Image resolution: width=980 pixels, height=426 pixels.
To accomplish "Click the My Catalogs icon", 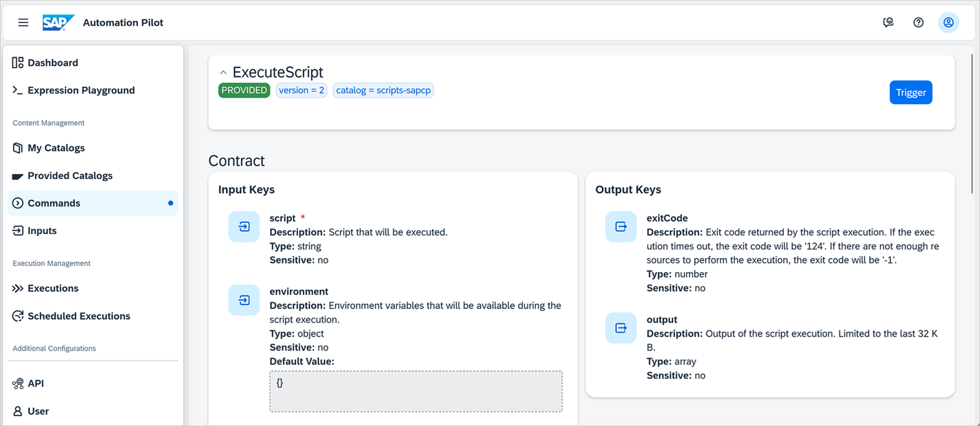I will (x=18, y=148).
